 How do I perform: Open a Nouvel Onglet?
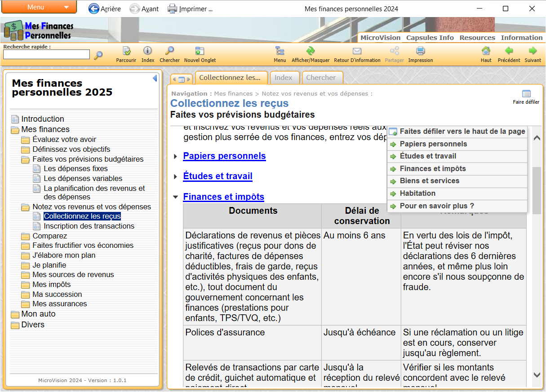pos(200,51)
